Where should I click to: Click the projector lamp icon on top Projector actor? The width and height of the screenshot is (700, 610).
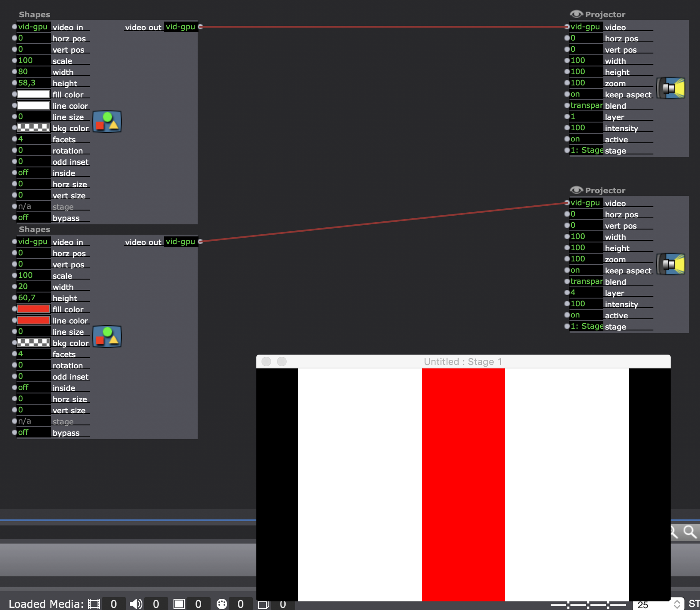coord(671,88)
